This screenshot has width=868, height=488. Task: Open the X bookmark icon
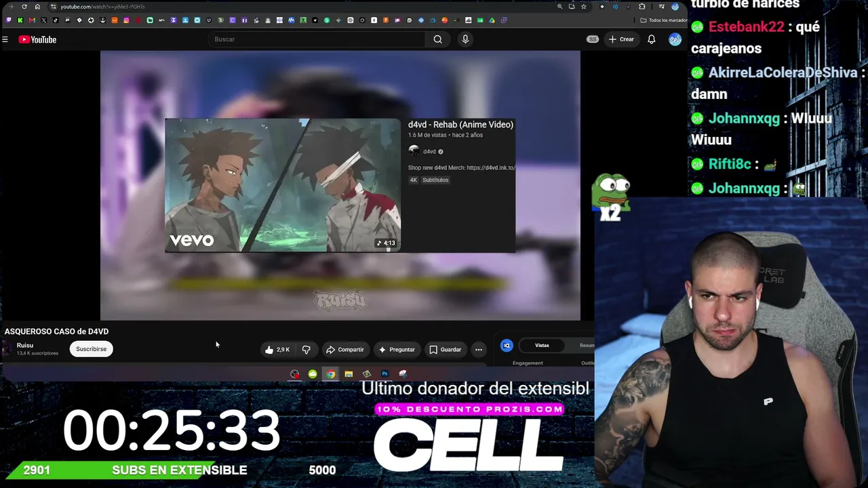[43, 20]
